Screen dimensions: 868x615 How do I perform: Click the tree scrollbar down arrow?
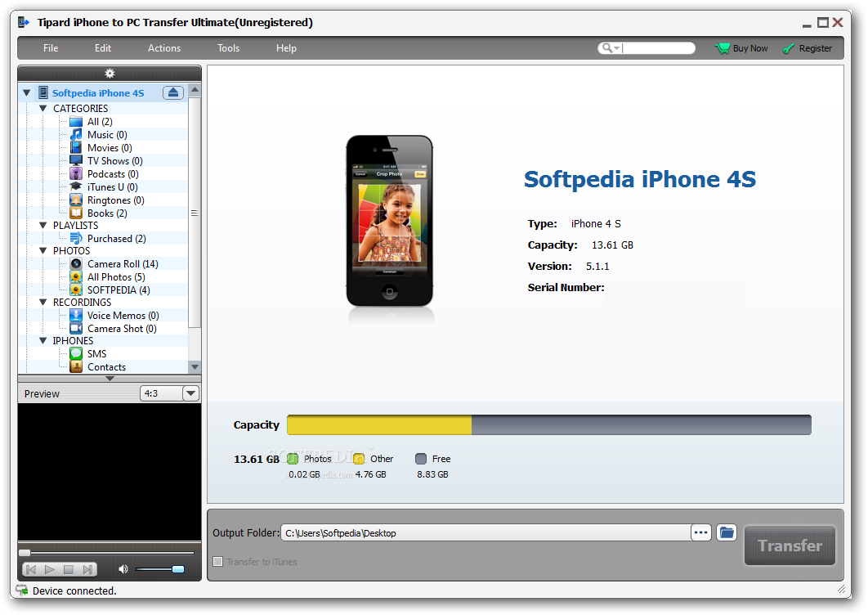coord(195,366)
